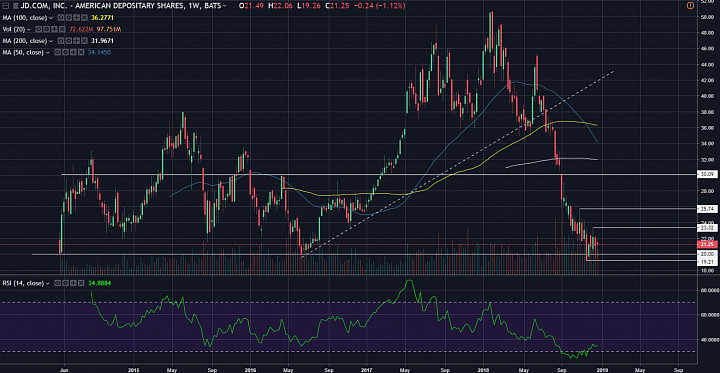Open settings for MA (100, close)
720x373 pixels.
(x=68, y=18)
